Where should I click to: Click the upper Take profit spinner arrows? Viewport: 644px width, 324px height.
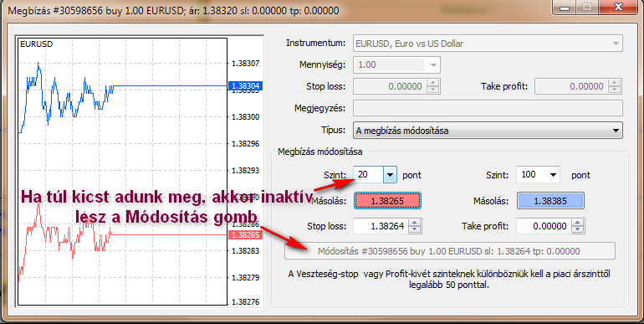pos(615,86)
